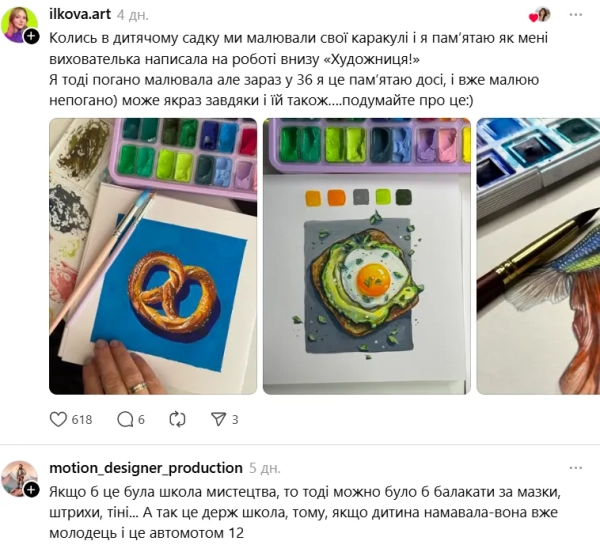Click the 4 дн. post timestamp
Image resolution: width=600 pixels, height=556 pixels.
click(134, 16)
